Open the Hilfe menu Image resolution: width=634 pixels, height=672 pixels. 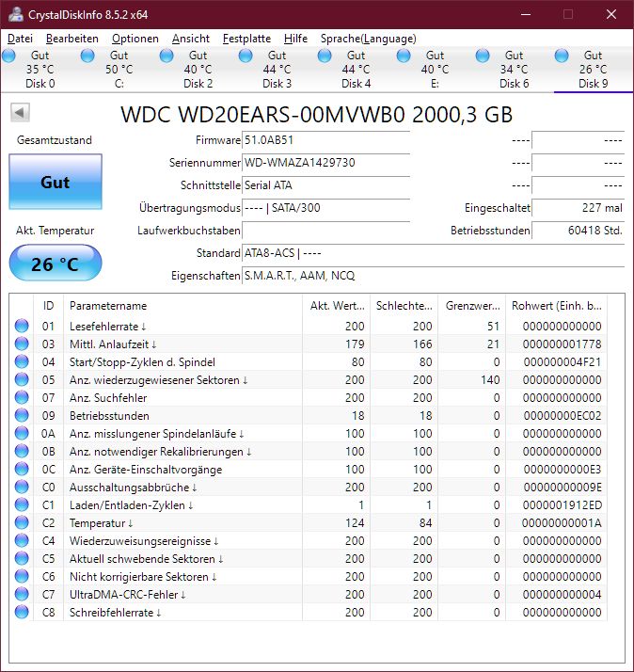(295, 39)
